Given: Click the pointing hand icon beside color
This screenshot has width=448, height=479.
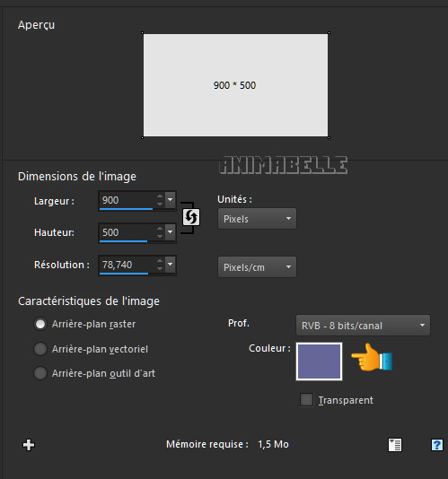Looking at the screenshot, I should [372, 358].
